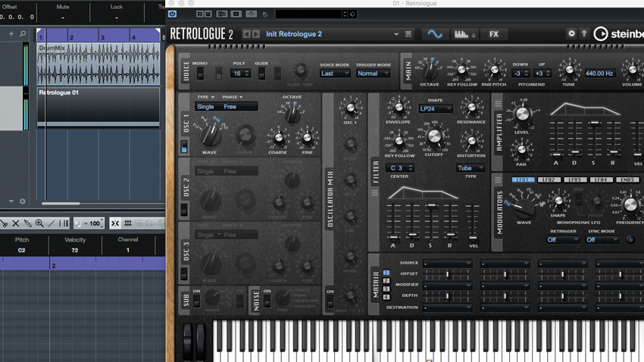Open the Retrologue options gear icon
This screenshot has width=644, height=362.
point(571,33)
